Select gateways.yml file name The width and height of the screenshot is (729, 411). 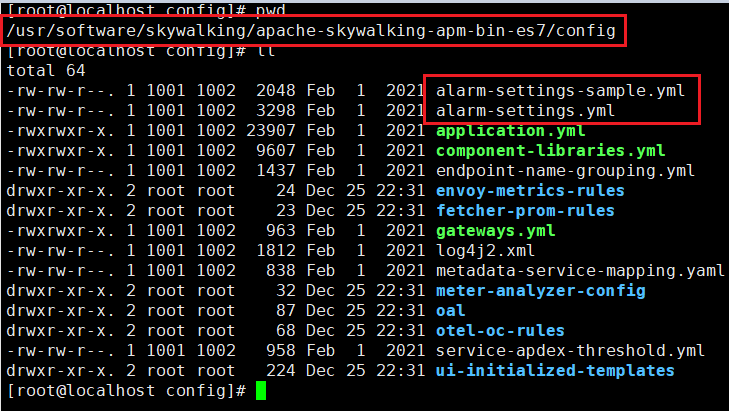click(x=496, y=231)
